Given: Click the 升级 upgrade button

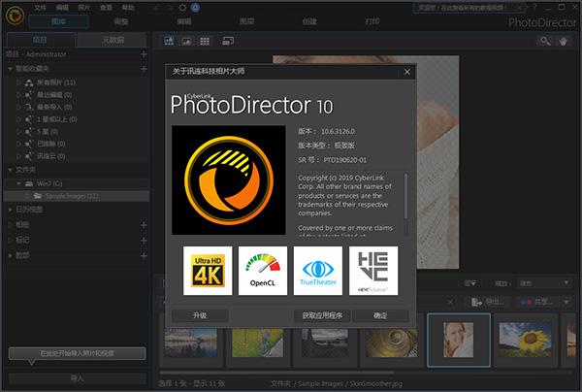Looking at the screenshot, I should click(199, 316).
